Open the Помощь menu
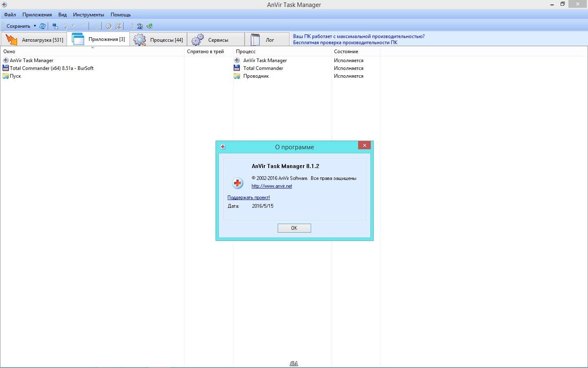588x368 pixels. (x=120, y=15)
